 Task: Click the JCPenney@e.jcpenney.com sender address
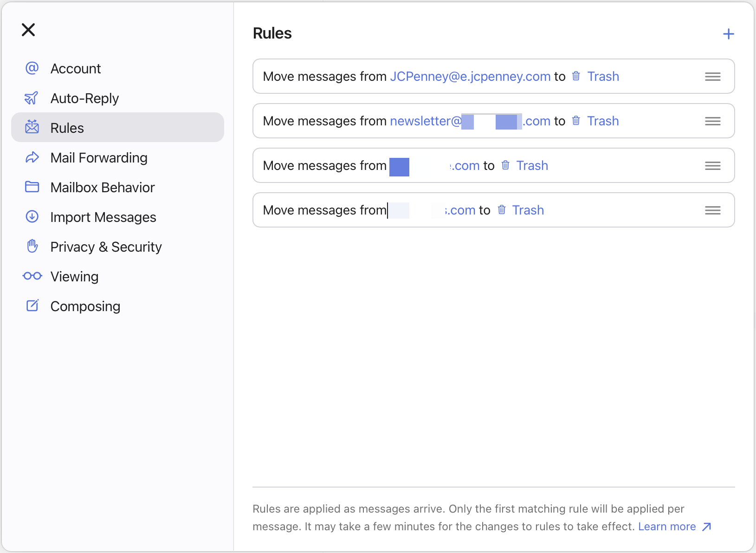pyautogui.click(x=470, y=77)
